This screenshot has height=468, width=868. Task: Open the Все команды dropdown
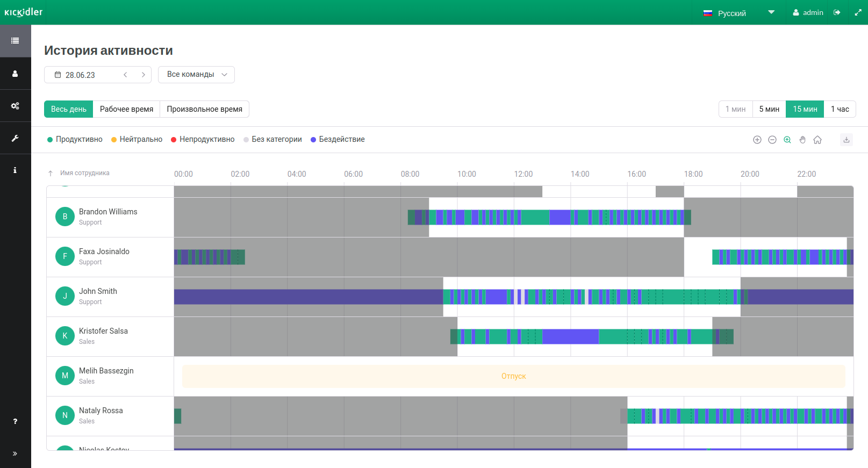(196, 75)
